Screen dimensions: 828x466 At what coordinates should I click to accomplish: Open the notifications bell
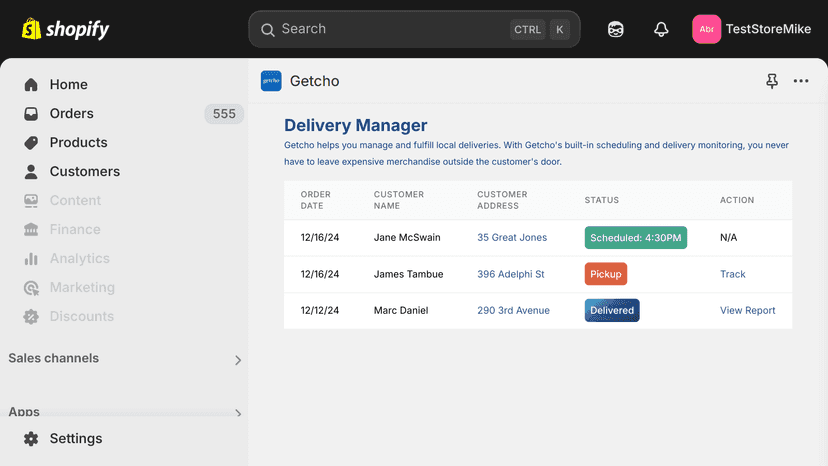(661, 29)
